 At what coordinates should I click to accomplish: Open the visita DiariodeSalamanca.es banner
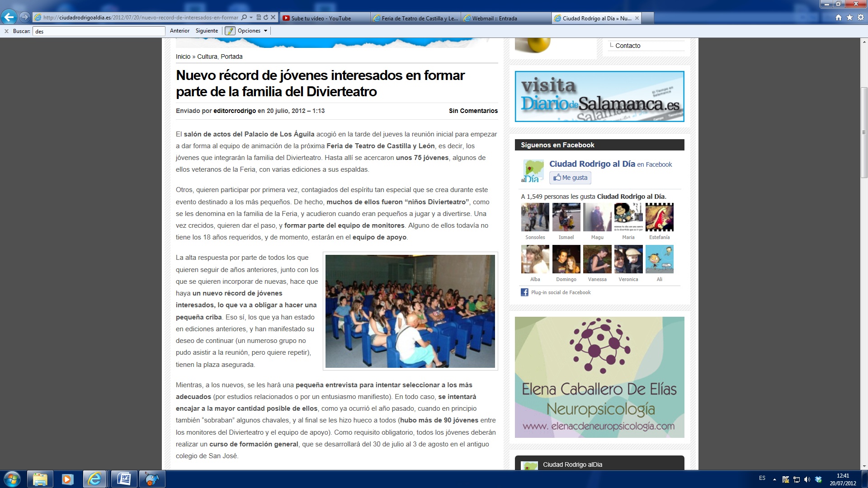coord(599,96)
